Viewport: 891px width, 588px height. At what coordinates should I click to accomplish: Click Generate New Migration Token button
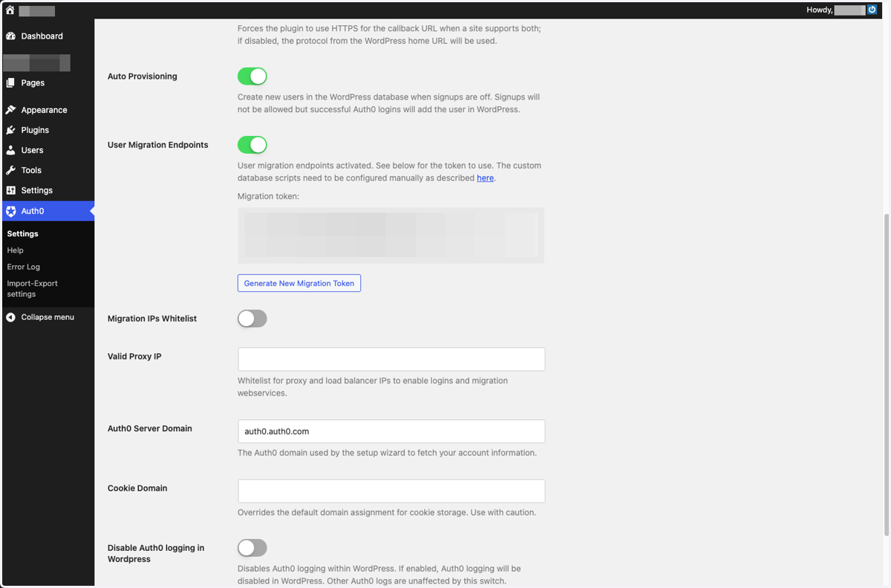pyautogui.click(x=299, y=283)
